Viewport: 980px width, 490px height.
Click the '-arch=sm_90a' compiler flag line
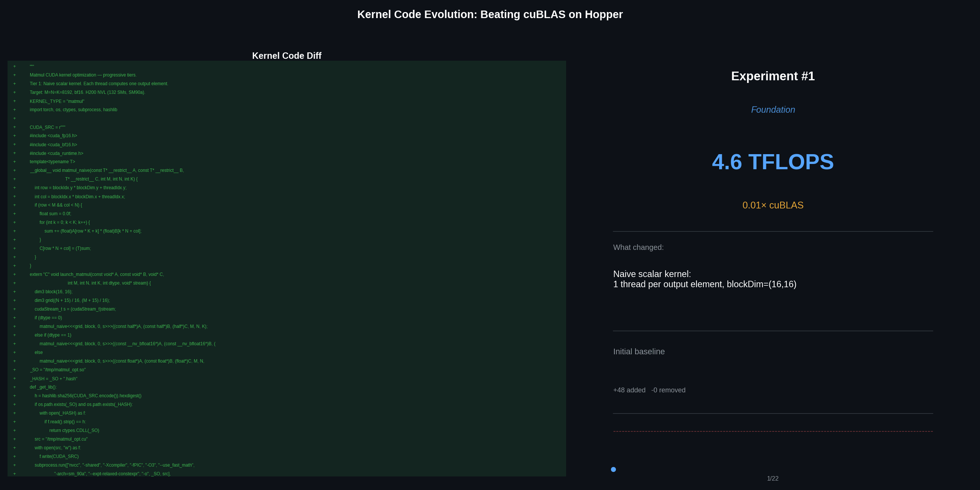pyautogui.click(x=113, y=474)
